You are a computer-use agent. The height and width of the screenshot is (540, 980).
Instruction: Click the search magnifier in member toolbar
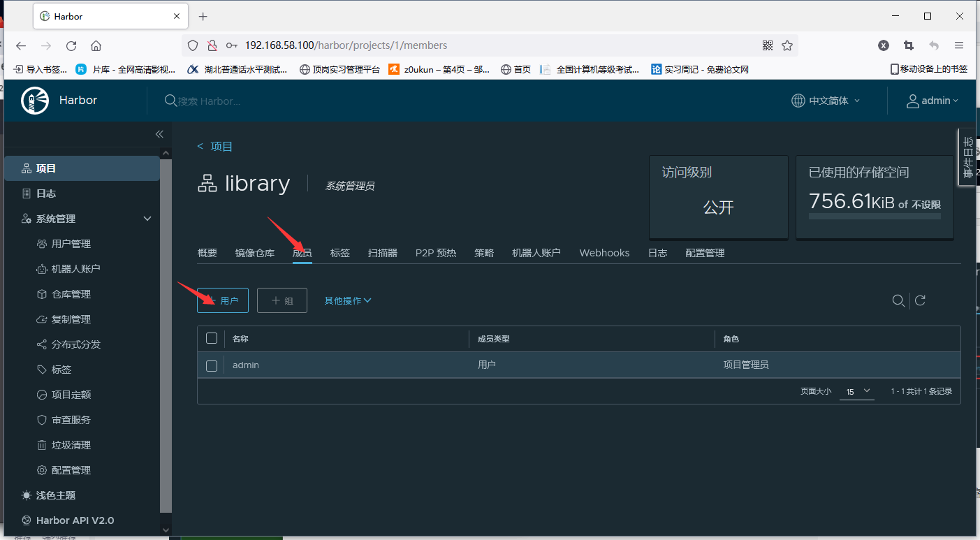(x=899, y=300)
